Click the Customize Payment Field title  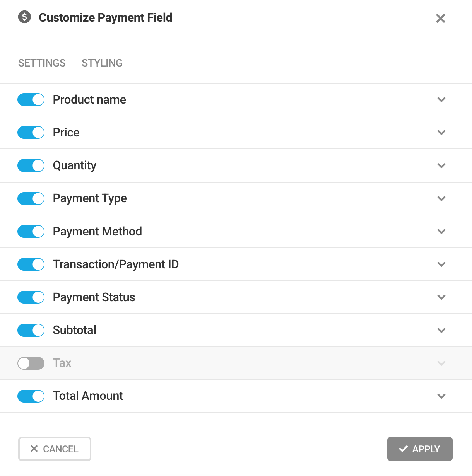click(106, 17)
